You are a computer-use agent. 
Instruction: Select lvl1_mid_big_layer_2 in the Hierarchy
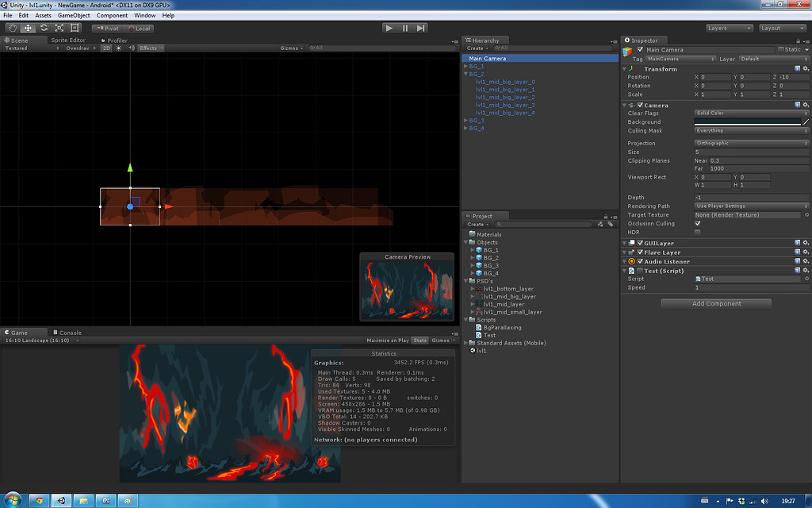click(x=505, y=97)
